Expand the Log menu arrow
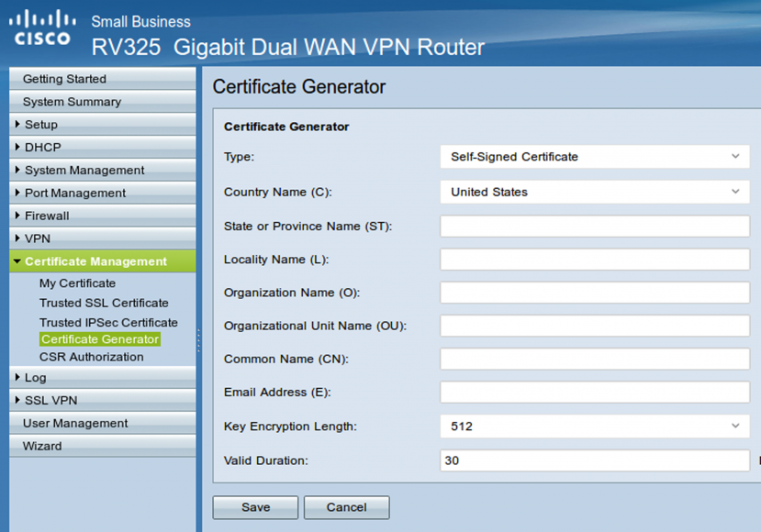The height and width of the screenshot is (532, 761). pyautogui.click(x=17, y=377)
